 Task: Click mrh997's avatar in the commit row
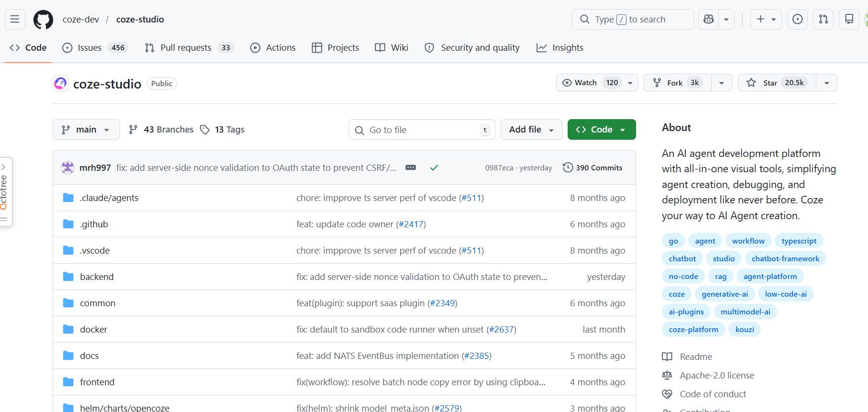[67, 167]
